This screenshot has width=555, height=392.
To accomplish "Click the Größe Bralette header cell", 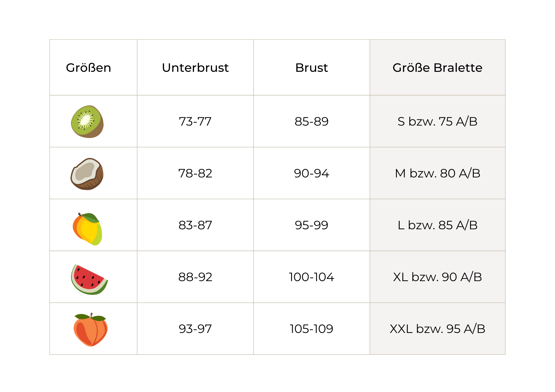I will [x=437, y=68].
